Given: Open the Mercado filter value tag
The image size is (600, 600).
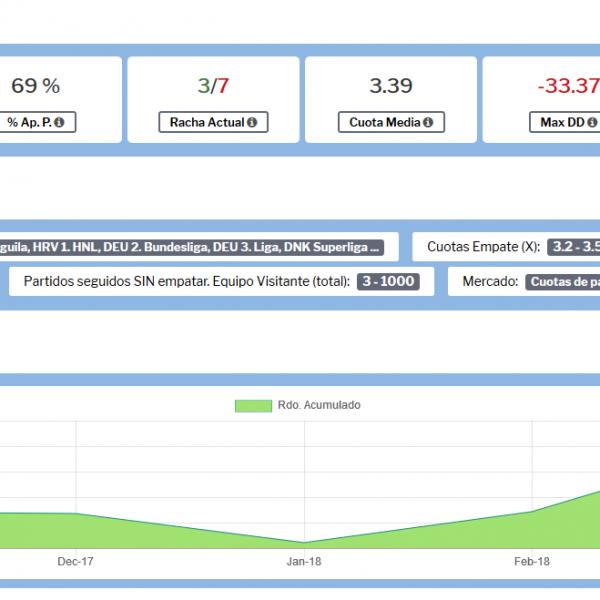Looking at the screenshot, I should (562, 282).
